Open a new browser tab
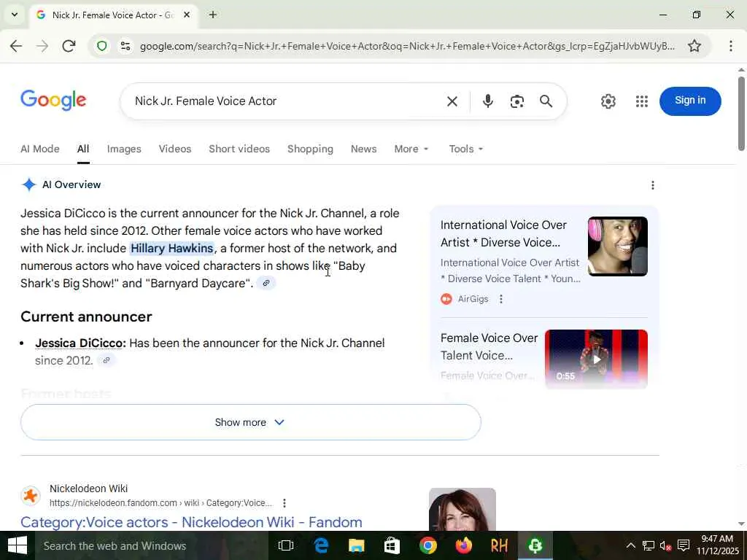This screenshot has width=747, height=560. point(213,15)
